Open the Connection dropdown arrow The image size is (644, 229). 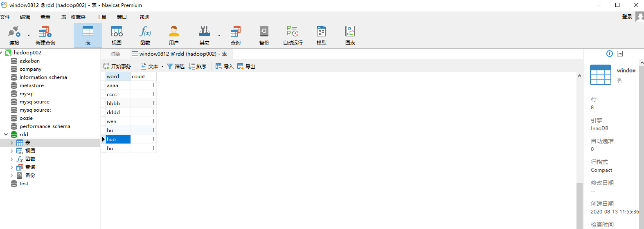29,35
